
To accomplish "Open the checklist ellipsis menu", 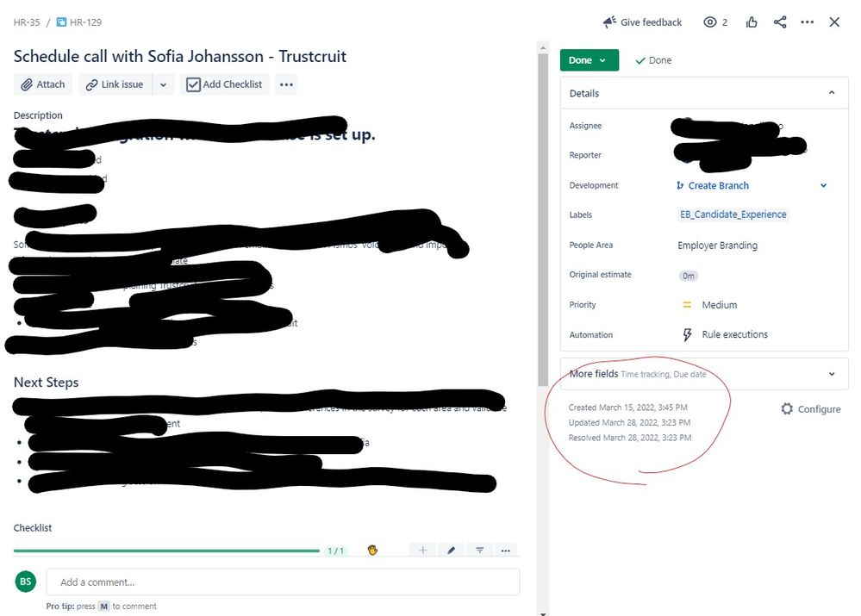I will (506, 551).
